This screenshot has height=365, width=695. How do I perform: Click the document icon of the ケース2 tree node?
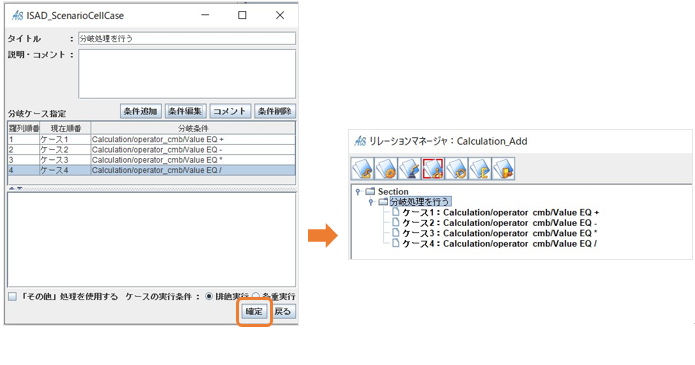click(395, 223)
